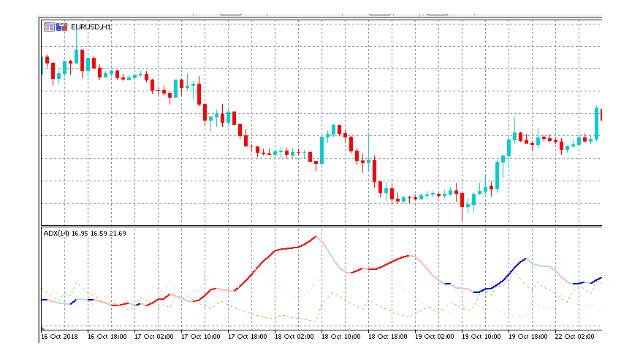Screen dimensions: 640x360
Task: Click the 17 Oct 02:00 time label
Action: pos(154,337)
